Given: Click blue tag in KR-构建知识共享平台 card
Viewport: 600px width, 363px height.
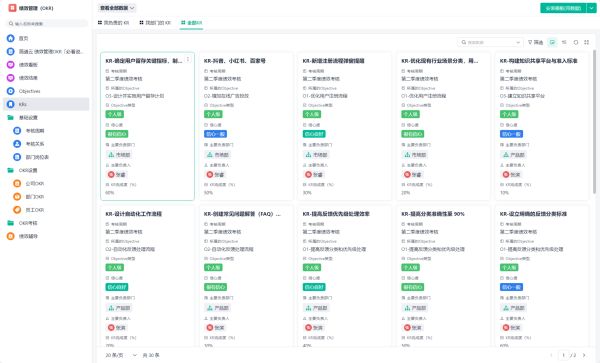Looking at the screenshot, I should 512,134.
